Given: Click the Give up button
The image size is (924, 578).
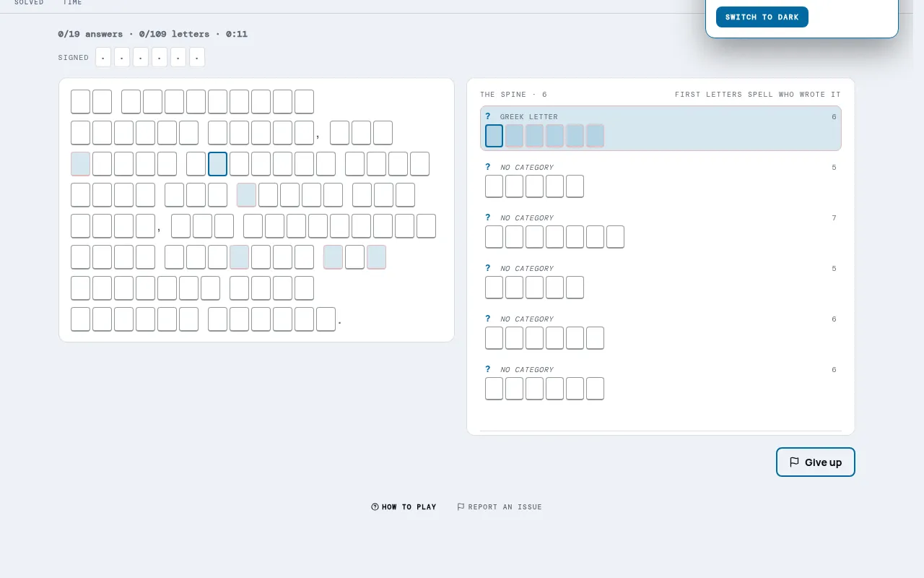Looking at the screenshot, I should pyautogui.click(x=816, y=462).
